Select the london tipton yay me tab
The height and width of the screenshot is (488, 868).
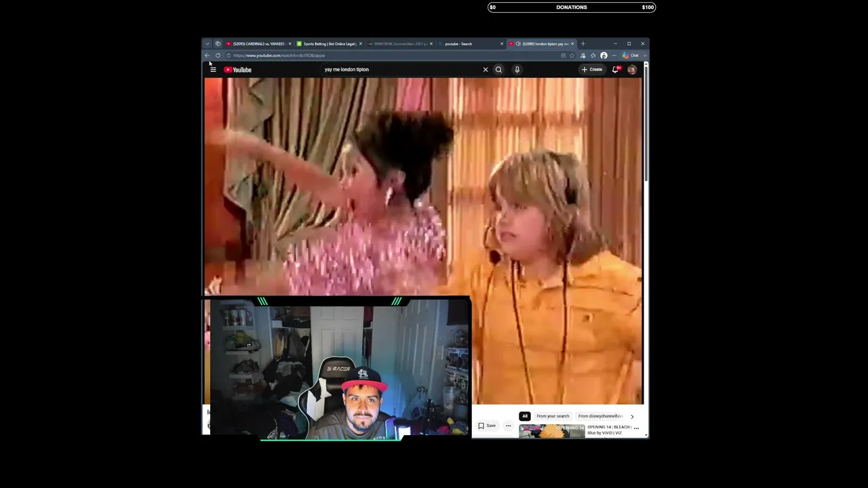tap(541, 44)
